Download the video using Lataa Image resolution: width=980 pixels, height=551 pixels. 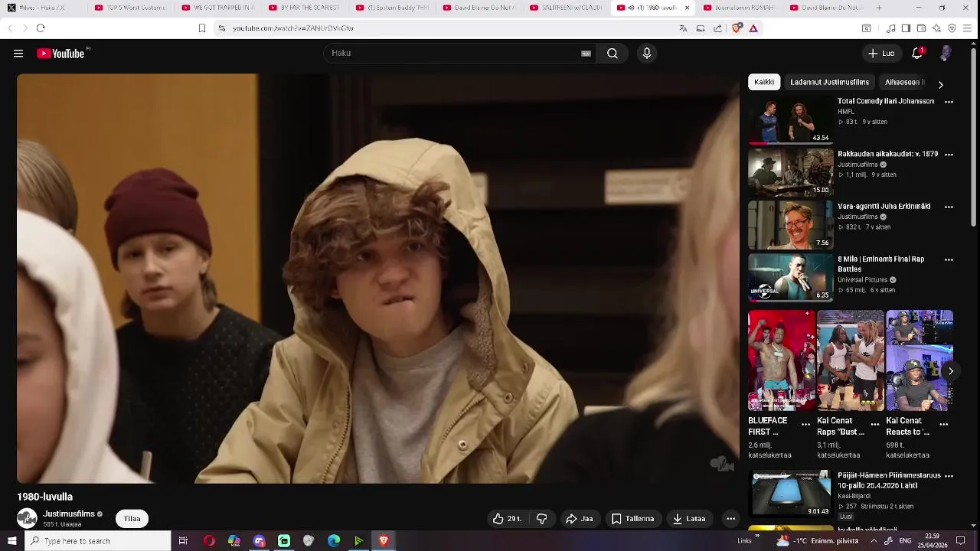pos(689,519)
